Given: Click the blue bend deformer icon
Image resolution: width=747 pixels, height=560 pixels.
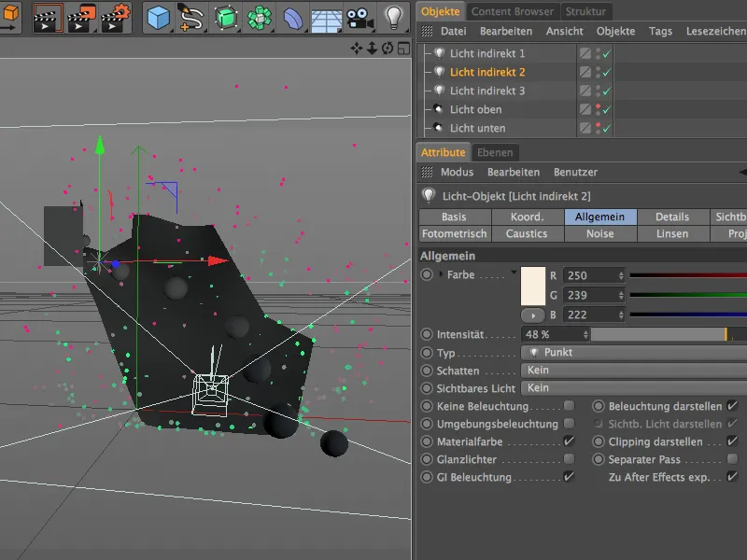Looking at the screenshot, I should point(293,19).
